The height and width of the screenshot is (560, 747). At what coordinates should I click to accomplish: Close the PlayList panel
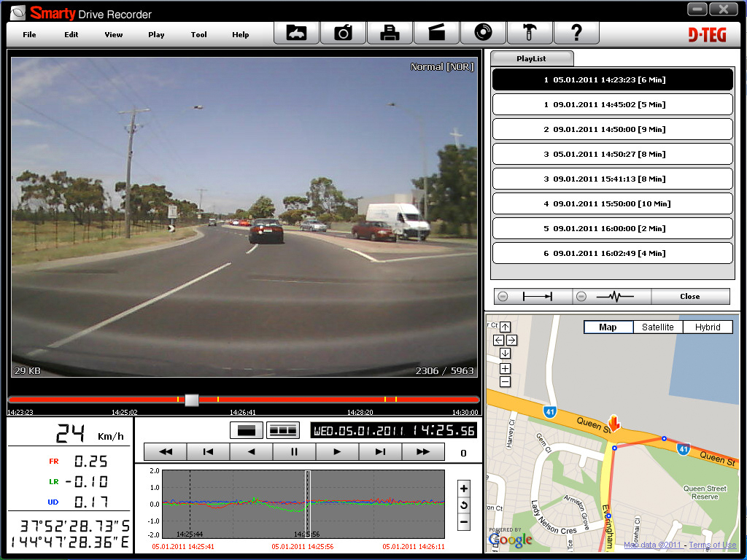point(690,297)
